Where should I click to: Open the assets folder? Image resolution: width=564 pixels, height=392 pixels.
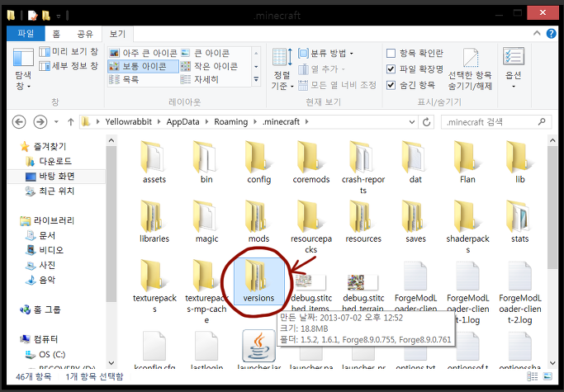tap(154, 162)
